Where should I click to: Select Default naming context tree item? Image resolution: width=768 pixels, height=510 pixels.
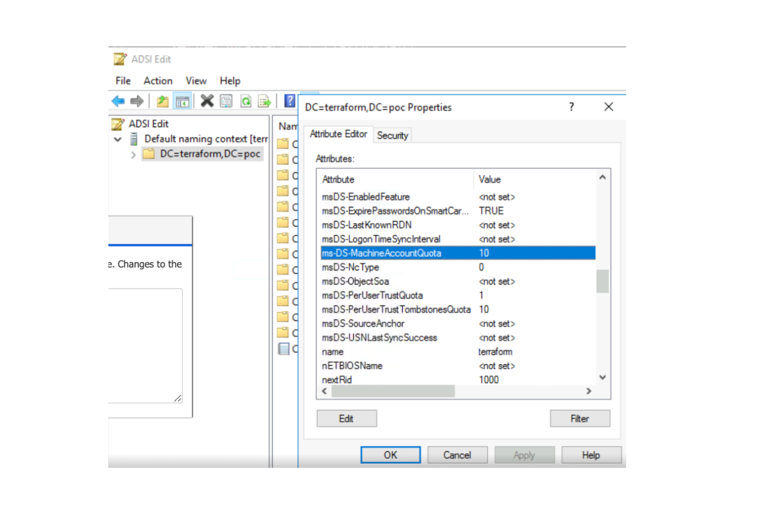[206, 139]
